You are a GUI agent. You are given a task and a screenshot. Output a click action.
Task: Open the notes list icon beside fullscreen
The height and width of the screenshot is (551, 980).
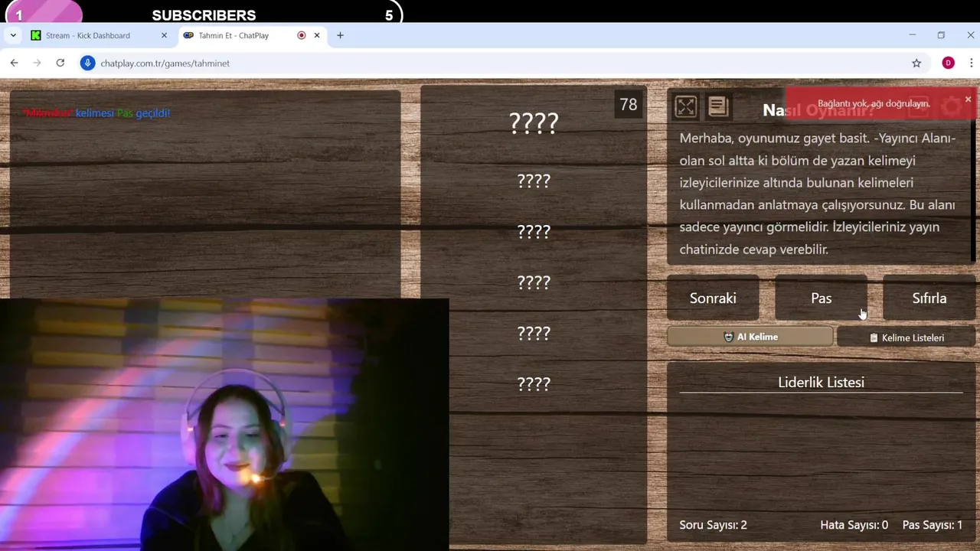tap(717, 107)
